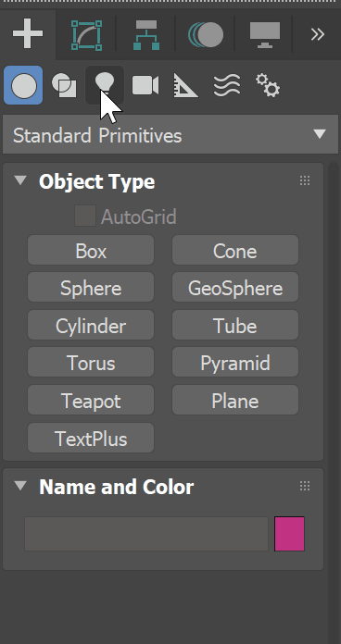Viewport: 341px width, 644px height.
Task: Click the Tube primitive button
Action: click(235, 326)
